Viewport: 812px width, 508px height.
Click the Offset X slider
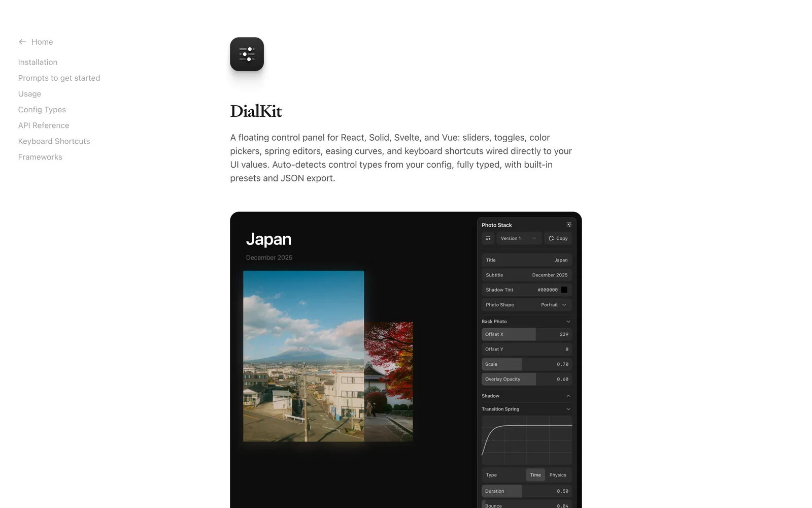pos(527,334)
